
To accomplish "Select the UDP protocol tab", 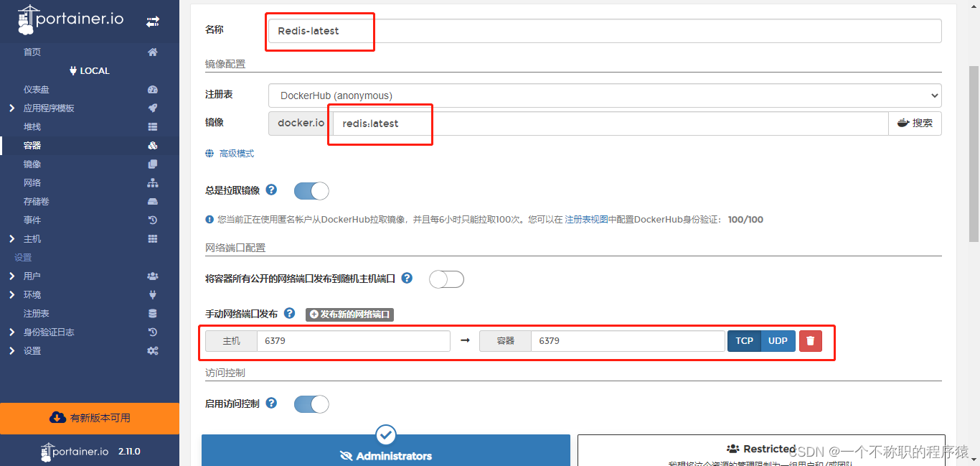I will tap(778, 340).
